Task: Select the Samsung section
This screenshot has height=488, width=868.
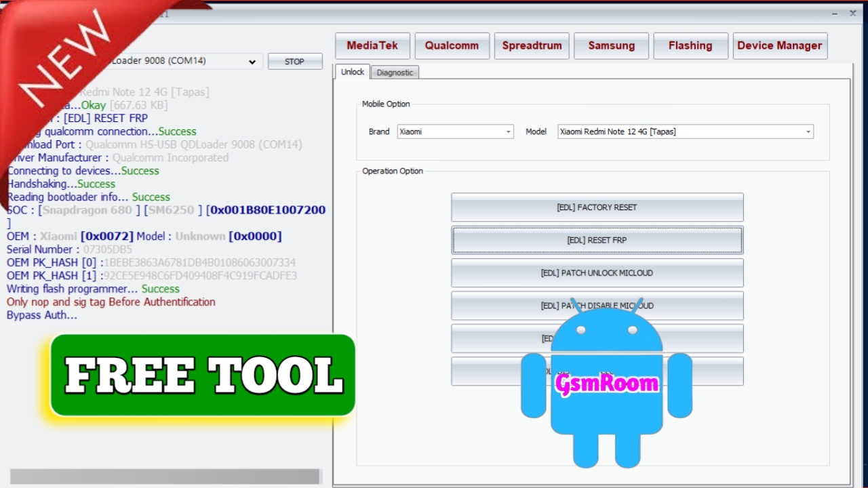Action: 611,46
